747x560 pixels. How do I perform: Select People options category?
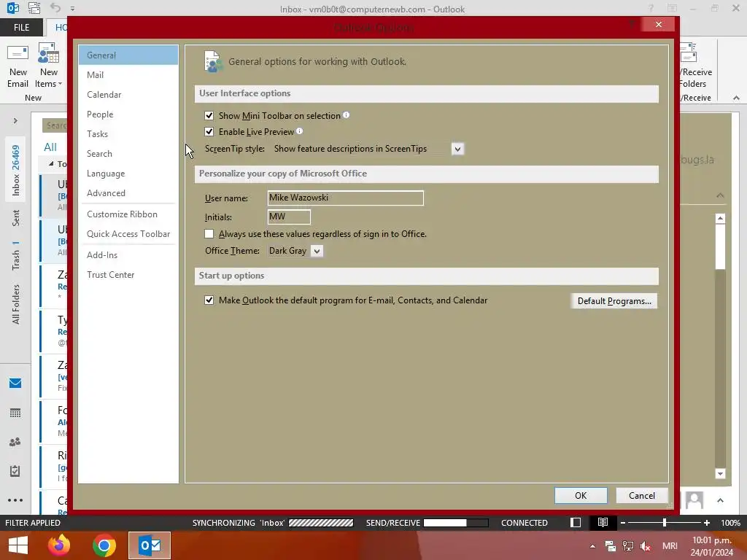(x=128, y=114)
